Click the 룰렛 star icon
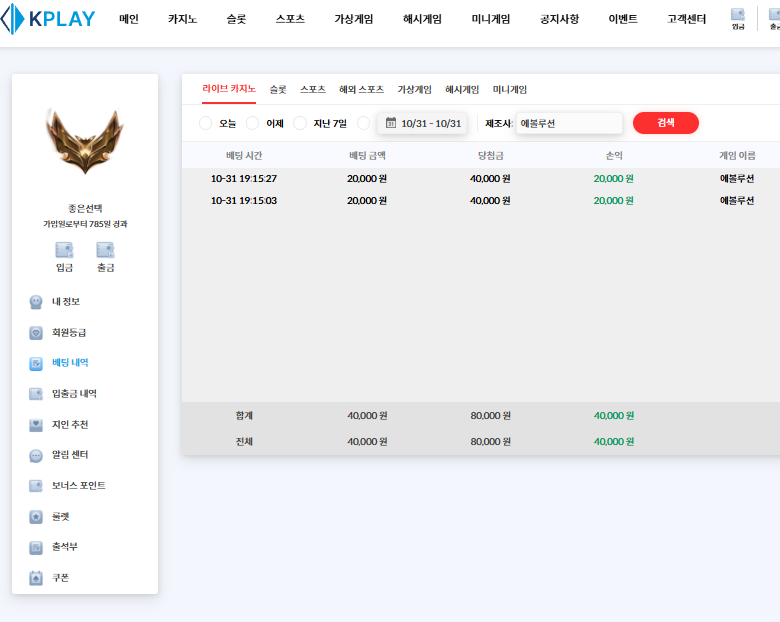This screenshot has width=780, height=622. tap(36, 517)
